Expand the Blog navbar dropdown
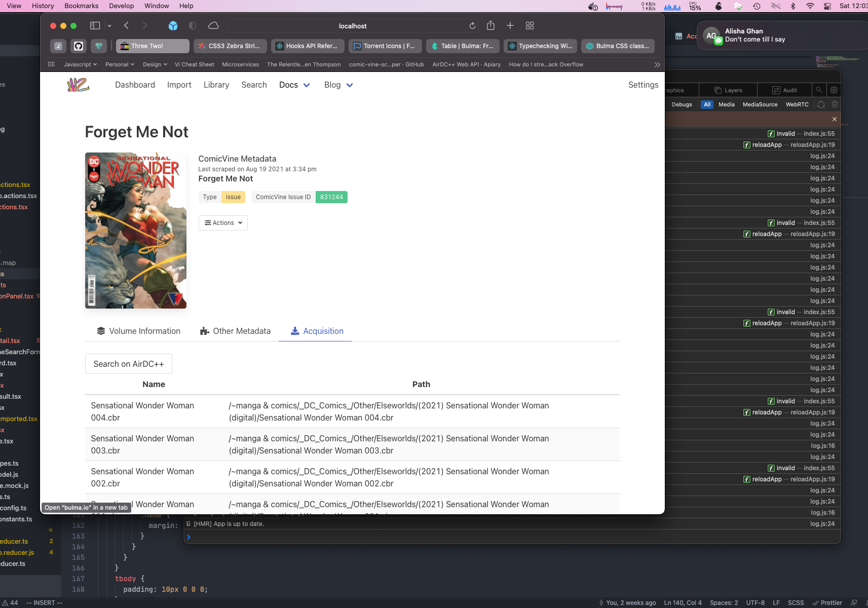The width and height of the screenshot is (868, 608). tap(338, 85)
